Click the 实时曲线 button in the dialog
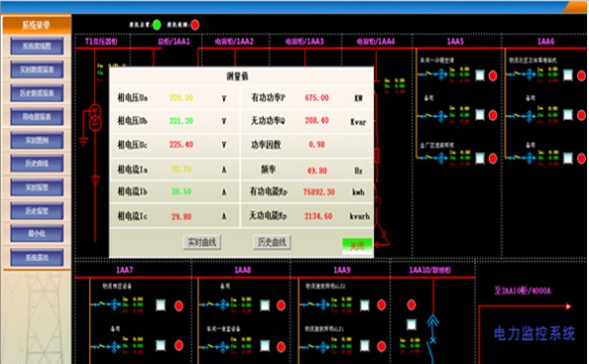Screen dimensions: 589x364 coord(202,242)
